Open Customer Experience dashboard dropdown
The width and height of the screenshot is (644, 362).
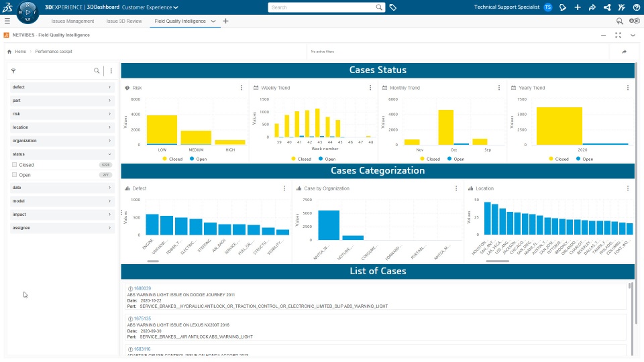click(x=150, y=7)
